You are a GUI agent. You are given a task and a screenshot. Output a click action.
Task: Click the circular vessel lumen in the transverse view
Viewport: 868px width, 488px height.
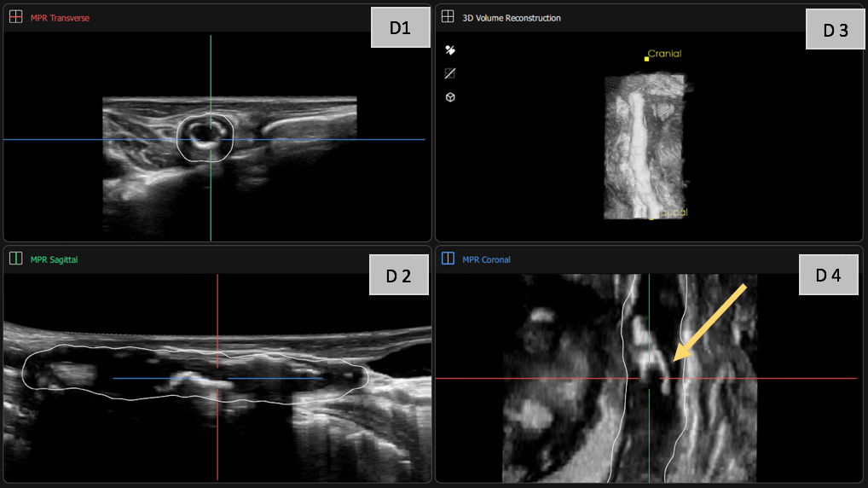[205, 135]
